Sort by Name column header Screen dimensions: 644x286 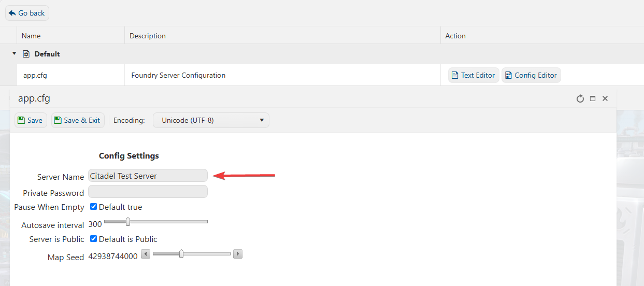pyautogui.click(x=31, y=36)
